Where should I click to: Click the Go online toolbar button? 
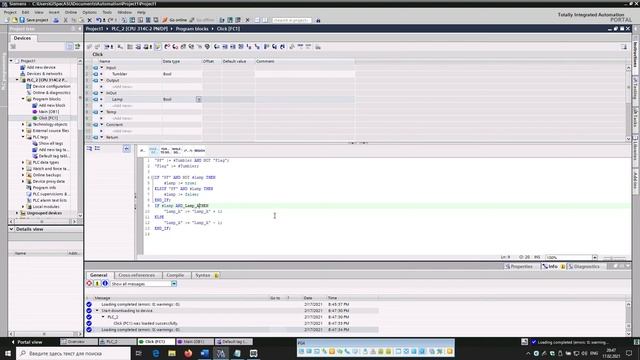pos(174,20)
